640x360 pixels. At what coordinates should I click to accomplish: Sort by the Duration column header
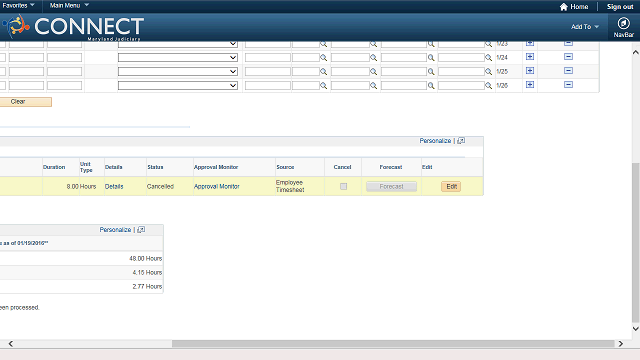(54, 167)
